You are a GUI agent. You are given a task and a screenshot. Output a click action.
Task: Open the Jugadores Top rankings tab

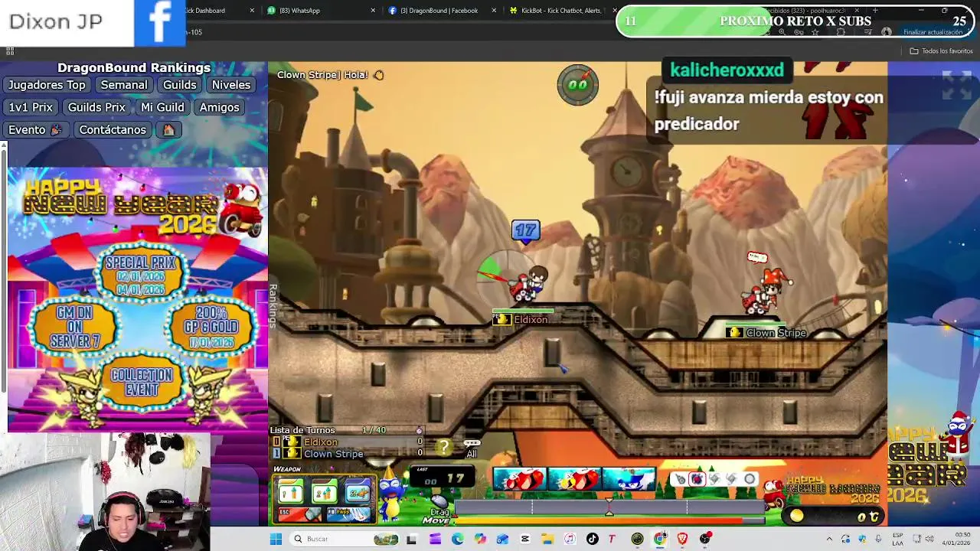47,85
